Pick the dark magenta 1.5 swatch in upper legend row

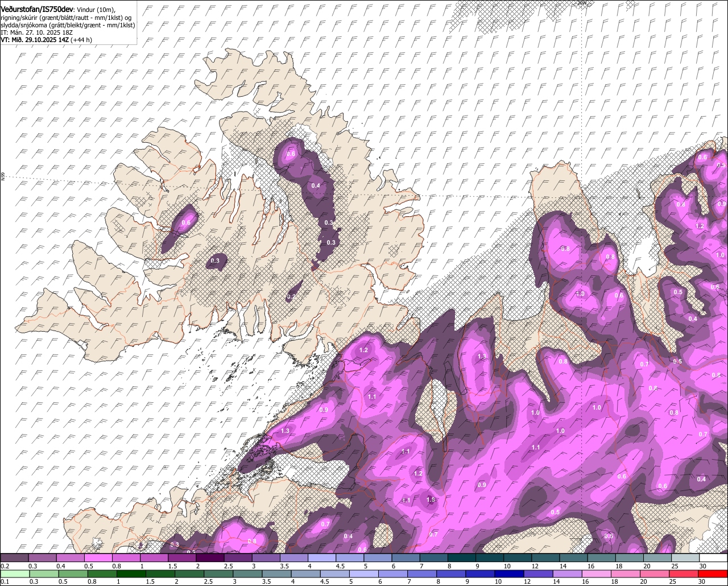(x=182, y=558)
